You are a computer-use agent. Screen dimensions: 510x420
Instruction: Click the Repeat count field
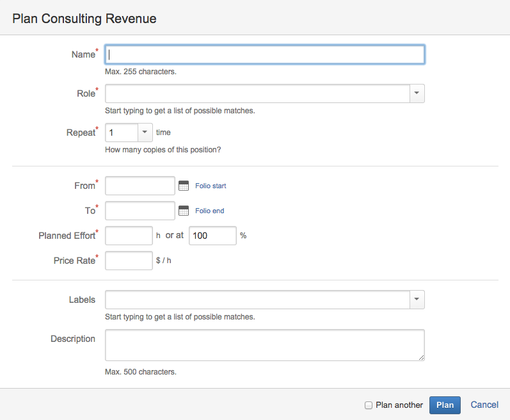(x=122, y=133)
